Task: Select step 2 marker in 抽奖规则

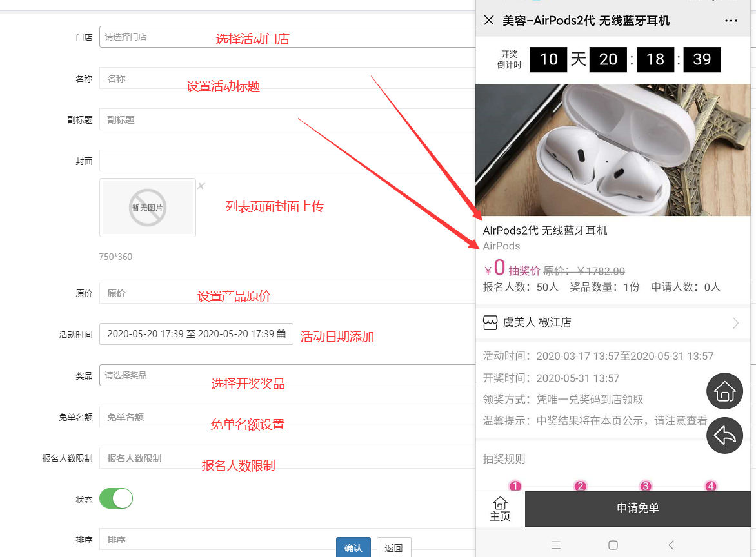Action: 580,485
